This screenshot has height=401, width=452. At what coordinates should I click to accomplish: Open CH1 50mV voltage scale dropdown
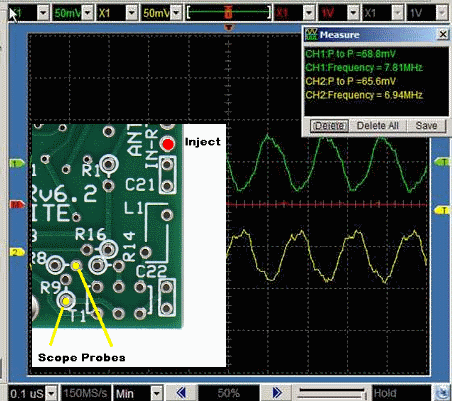point(88,13)
